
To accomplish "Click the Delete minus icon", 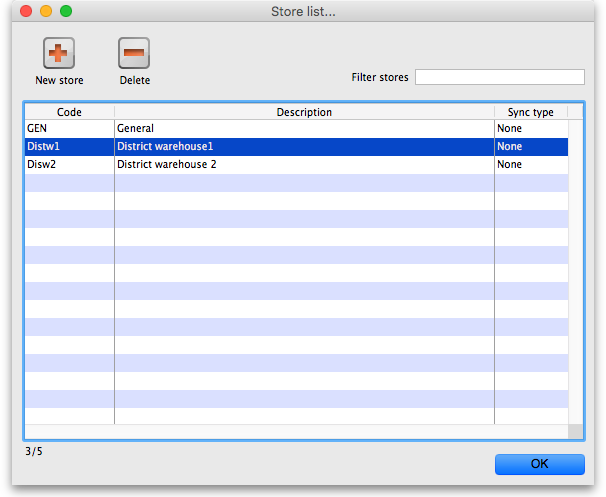I will click(134, 53).
